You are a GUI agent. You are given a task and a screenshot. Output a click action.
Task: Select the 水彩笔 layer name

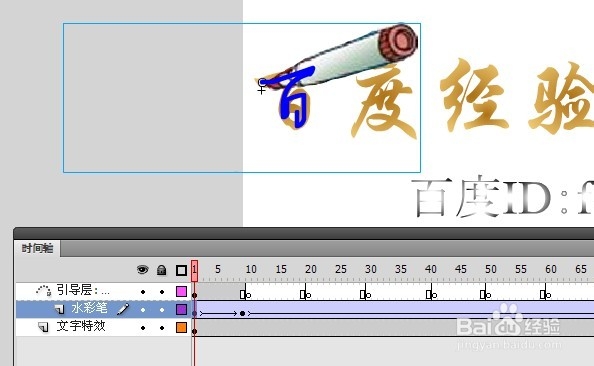click(89, 308)
